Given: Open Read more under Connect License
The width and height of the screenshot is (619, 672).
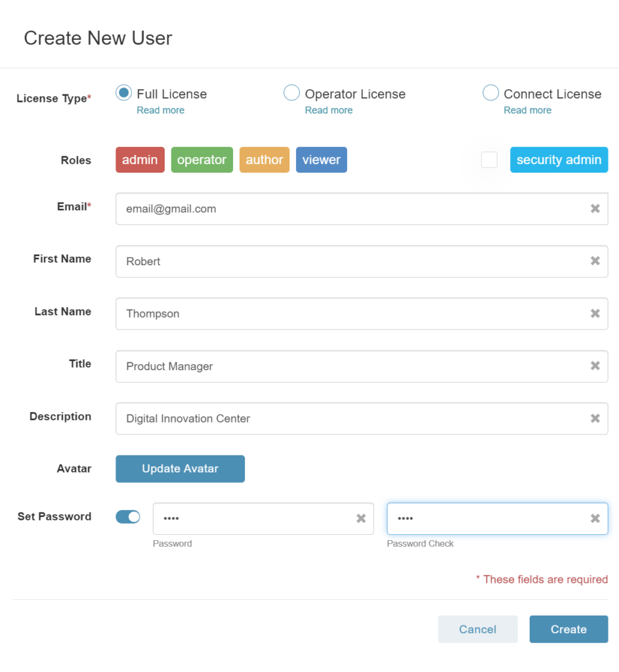Looking at the screenshot, I should point(527,110).
